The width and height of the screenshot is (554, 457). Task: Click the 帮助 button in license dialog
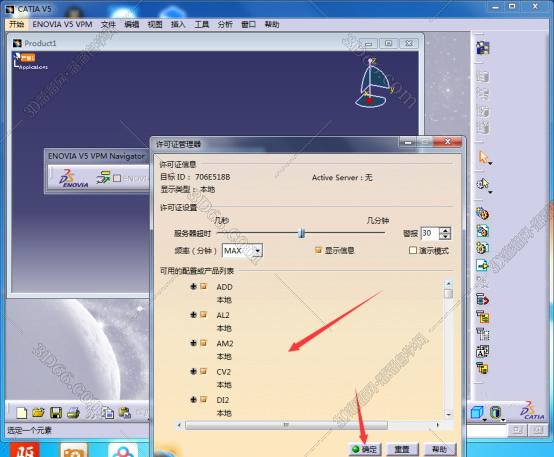click(440, 449)
